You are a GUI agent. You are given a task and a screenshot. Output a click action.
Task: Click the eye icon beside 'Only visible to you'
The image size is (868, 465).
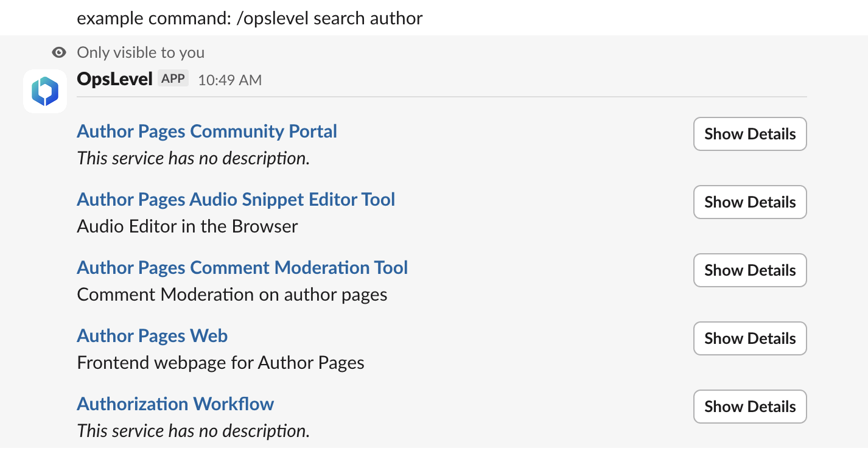click(x=59, y=52)
